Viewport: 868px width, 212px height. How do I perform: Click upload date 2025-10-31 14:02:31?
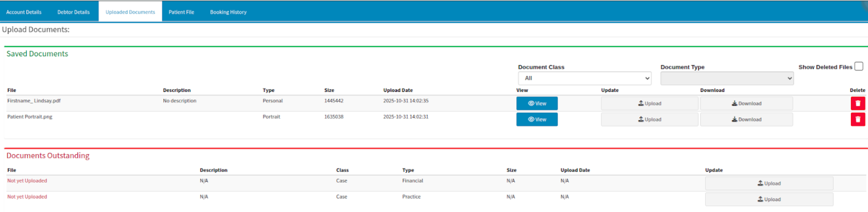(x=406, y=117)
